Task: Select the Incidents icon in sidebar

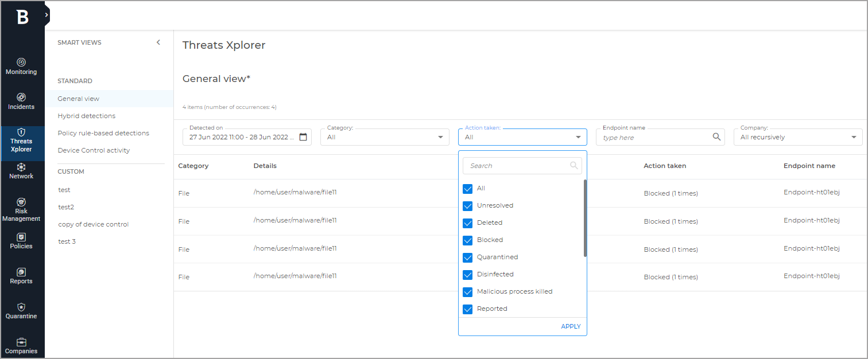Action: (21, 97)
